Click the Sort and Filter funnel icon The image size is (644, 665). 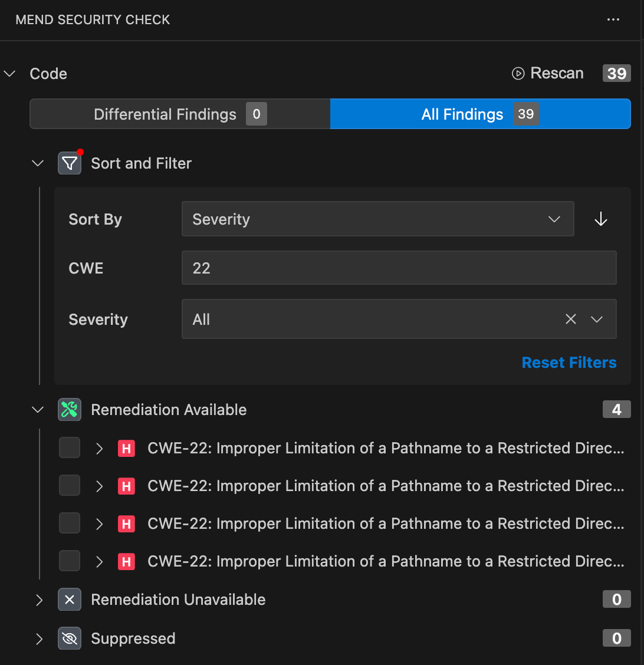[70, 163]
